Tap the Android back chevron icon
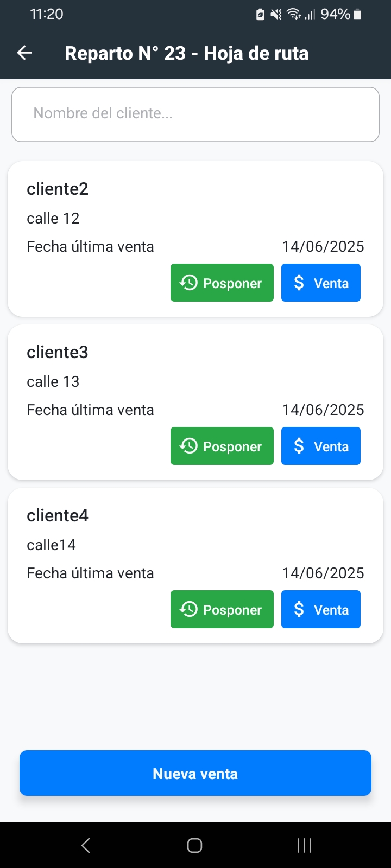 pyautogui.click(x=86, y=845)
